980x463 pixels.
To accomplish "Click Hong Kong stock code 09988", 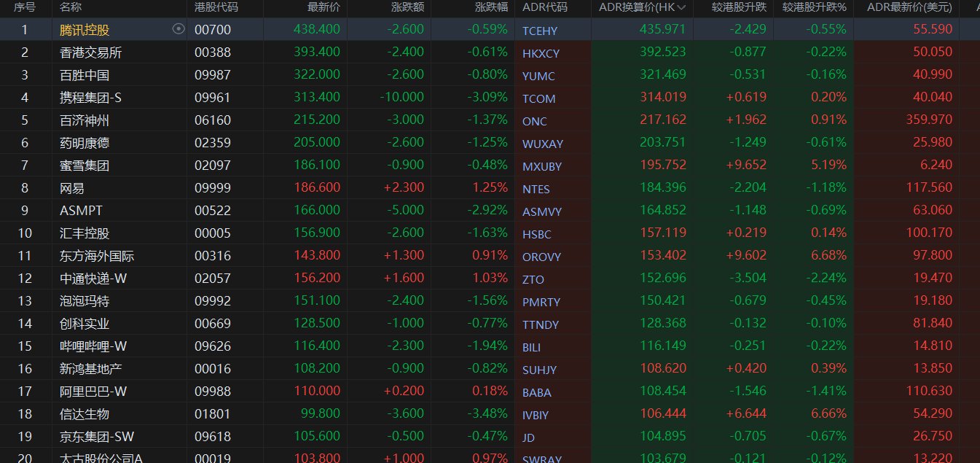I will point(213,392).
